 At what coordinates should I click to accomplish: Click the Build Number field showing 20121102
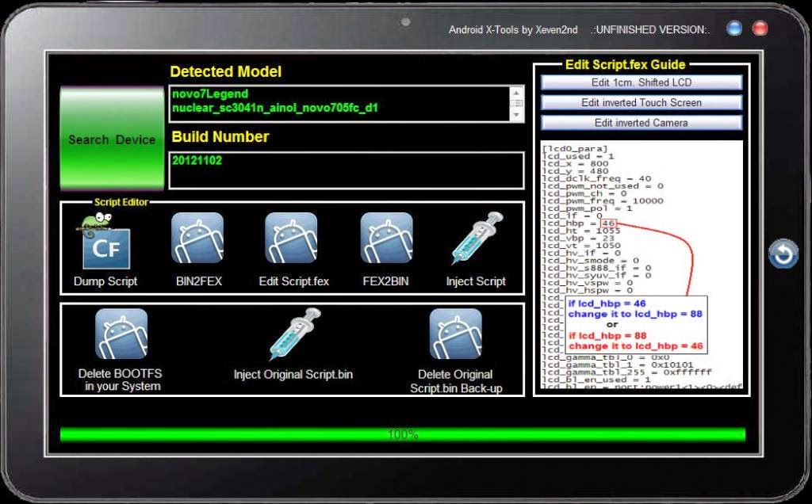pos(347,170)
